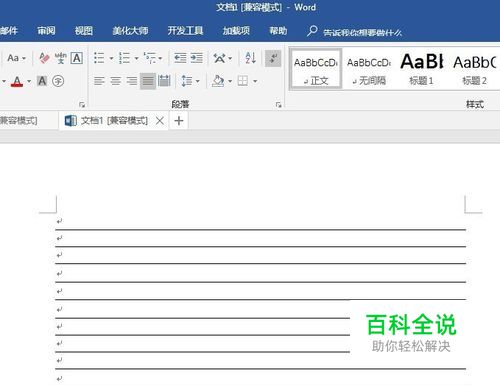
Task: Toggle show/hide paragraph marks
Action: click(x=273, y=58)
